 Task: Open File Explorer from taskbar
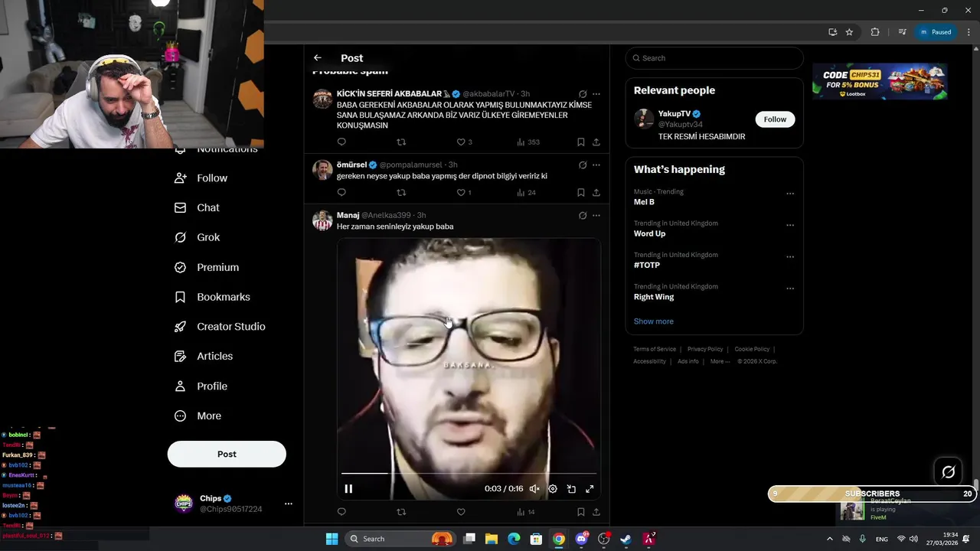[x=492, y=539]
